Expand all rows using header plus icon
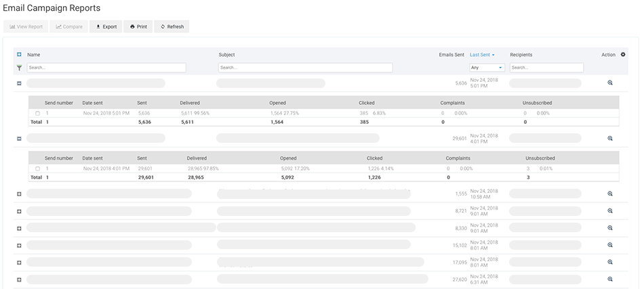 coord(19,55)
